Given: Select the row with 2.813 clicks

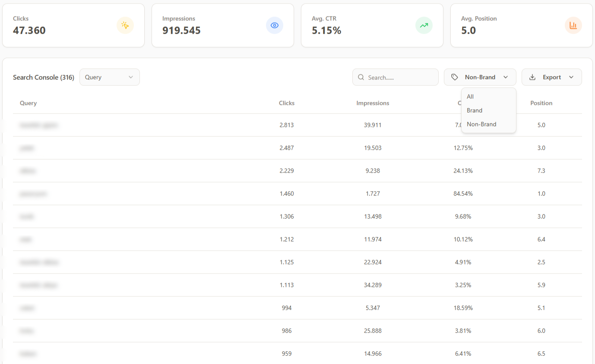Looking at the screenshot, I should coord(287,125).
